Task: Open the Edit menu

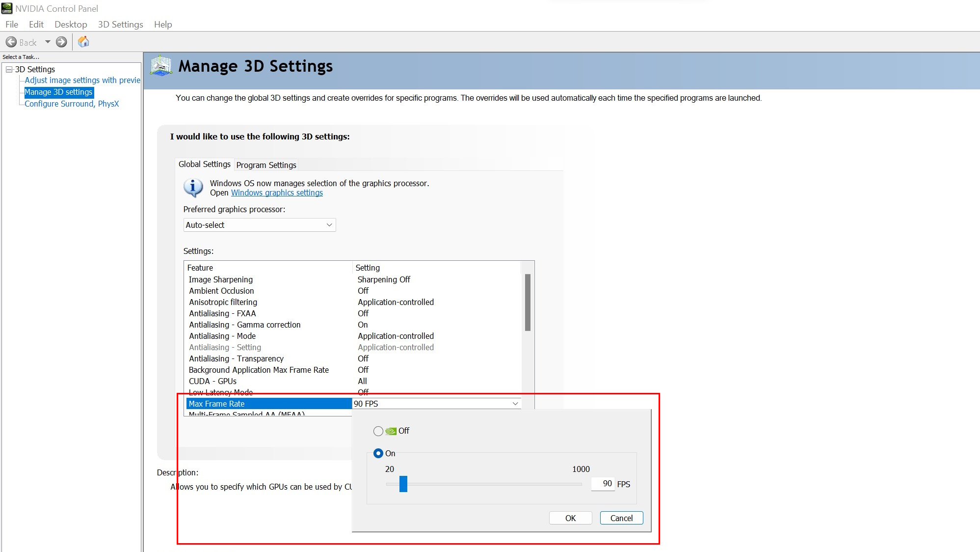Action: pyautogui.click(x=36, y=25)
